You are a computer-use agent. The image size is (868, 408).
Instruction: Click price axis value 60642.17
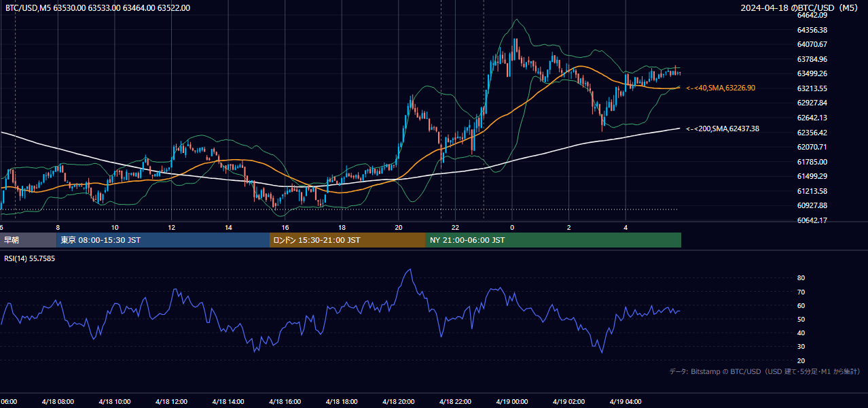tap(812, 220)
